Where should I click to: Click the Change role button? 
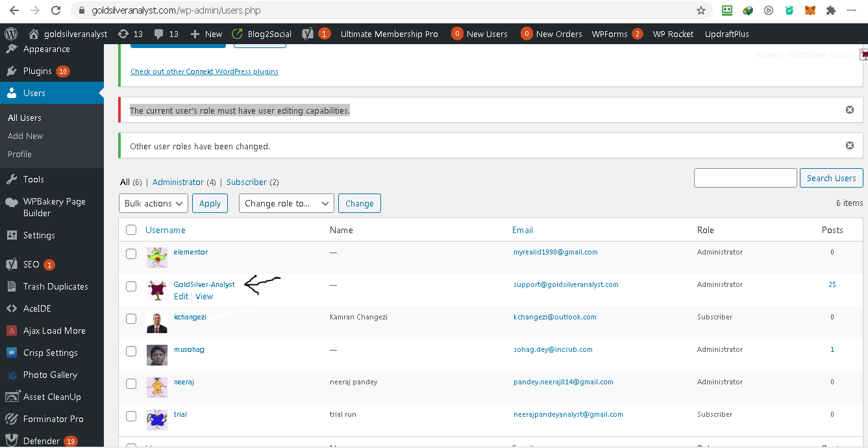(x=360, y=203)
